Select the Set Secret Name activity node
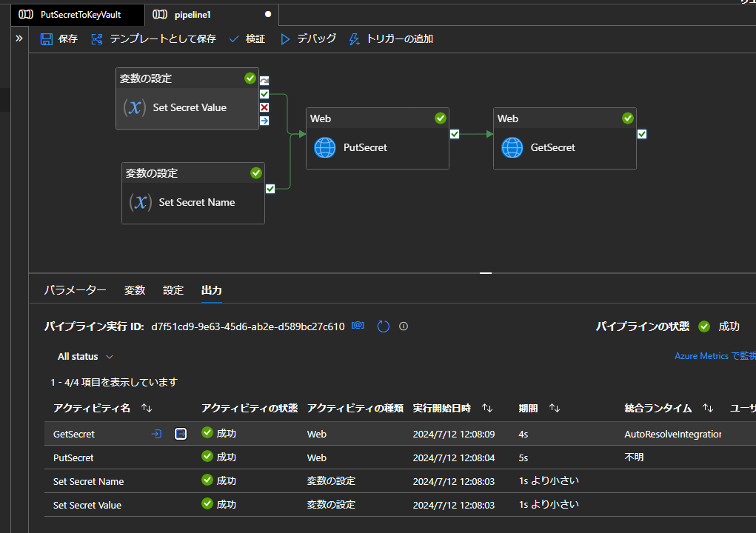Screen dimensions: 756x533 [x=193, y=193]
